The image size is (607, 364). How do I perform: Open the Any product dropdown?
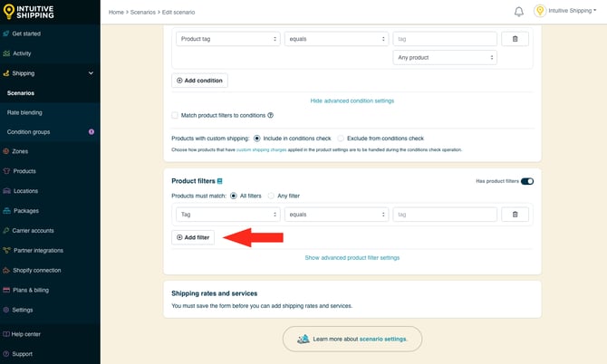tap(445, 57)
